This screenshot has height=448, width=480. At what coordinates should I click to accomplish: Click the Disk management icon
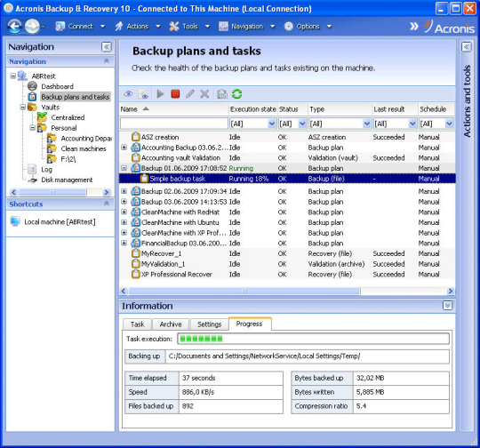33,180
